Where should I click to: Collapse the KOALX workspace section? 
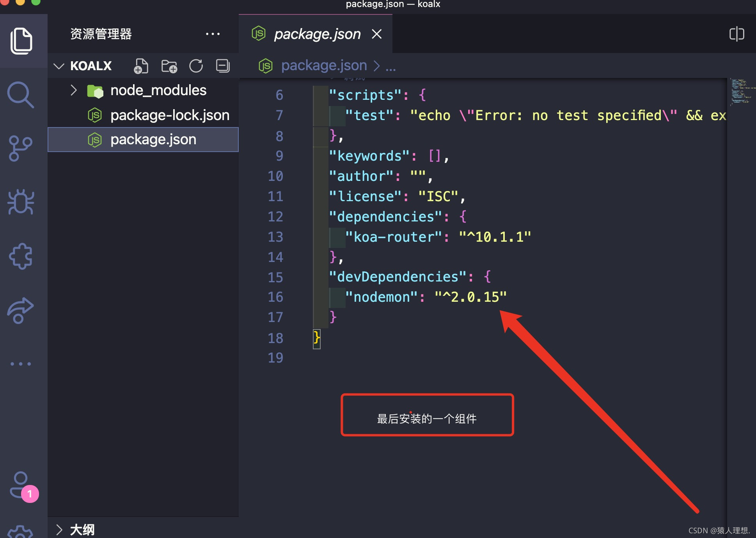[x=59, y=66]
